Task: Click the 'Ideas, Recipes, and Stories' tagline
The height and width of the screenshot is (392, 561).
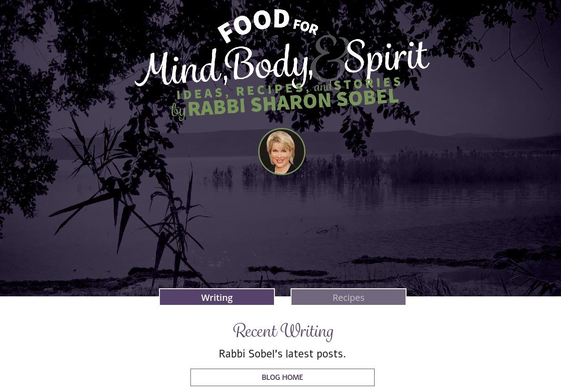Action: pos(289,88)
